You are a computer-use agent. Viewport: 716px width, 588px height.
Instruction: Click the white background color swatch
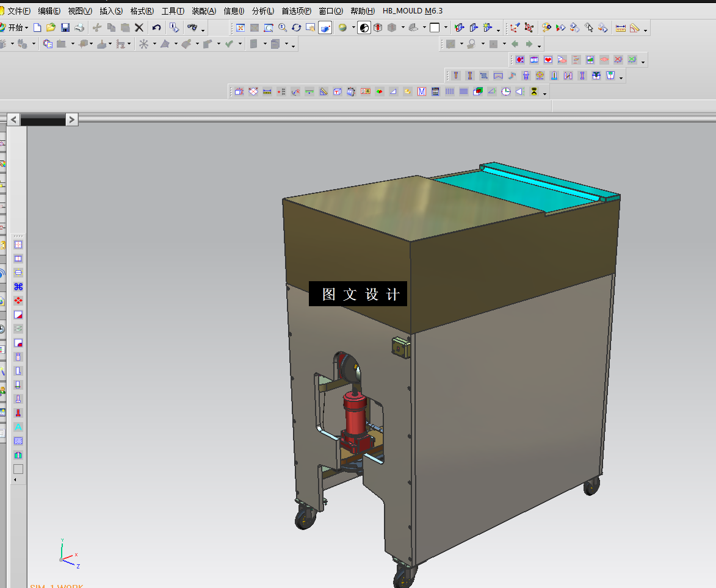click(x=435, y=28)
